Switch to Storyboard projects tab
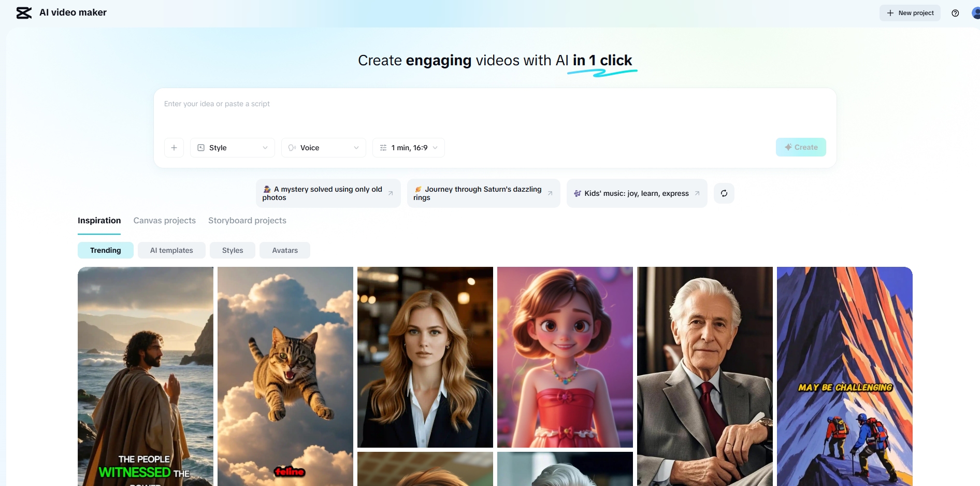This screenshot has height=486, width=980. (247, 221)
